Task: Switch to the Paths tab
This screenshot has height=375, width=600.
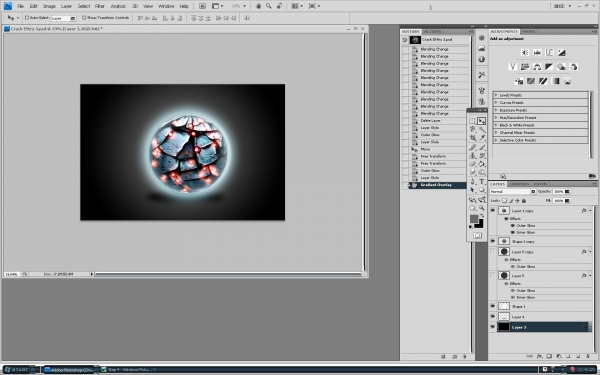Action: pyautogui.click(x=540, y=184)
